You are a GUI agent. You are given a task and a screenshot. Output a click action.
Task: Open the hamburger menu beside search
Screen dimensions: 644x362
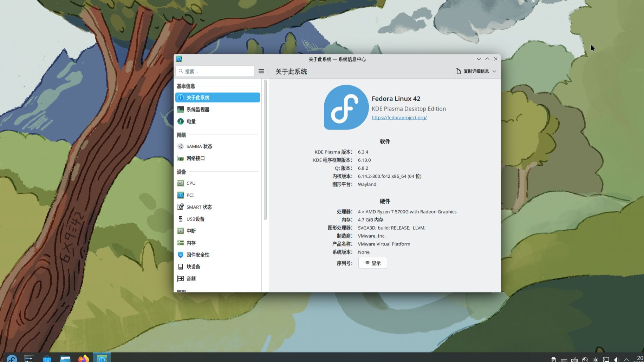pos(261,71)
